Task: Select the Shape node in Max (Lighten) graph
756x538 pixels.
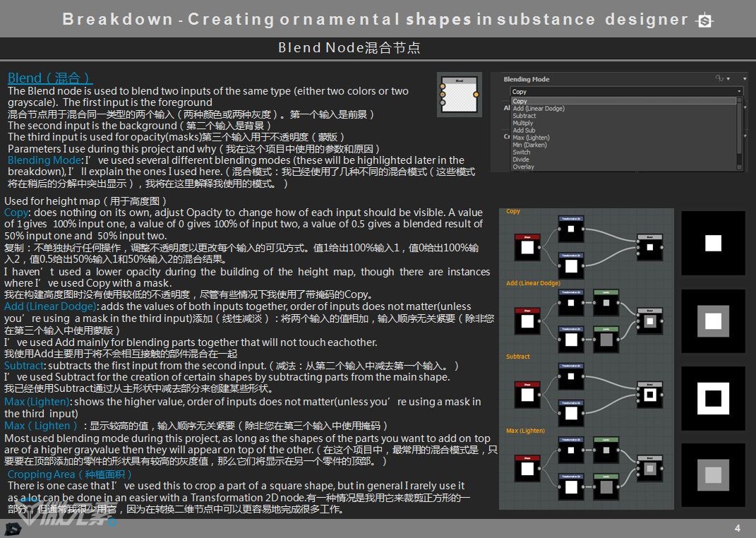Action: coord(527,468)
